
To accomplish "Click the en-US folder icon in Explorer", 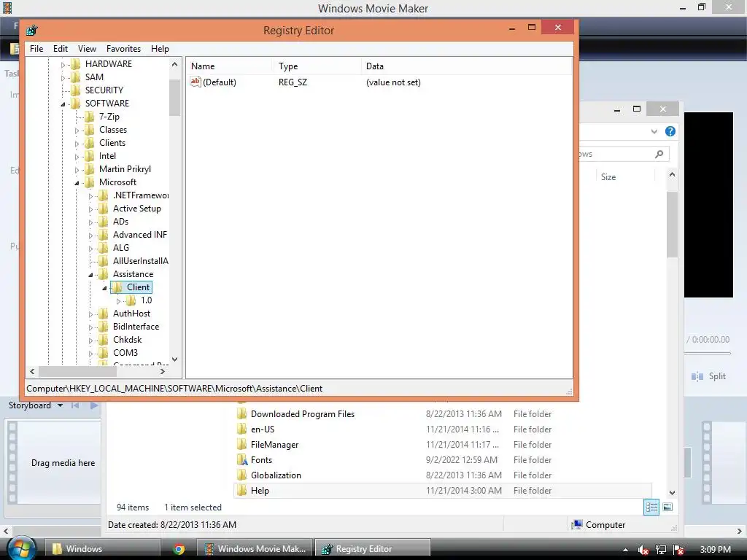I will pos(242,429).
